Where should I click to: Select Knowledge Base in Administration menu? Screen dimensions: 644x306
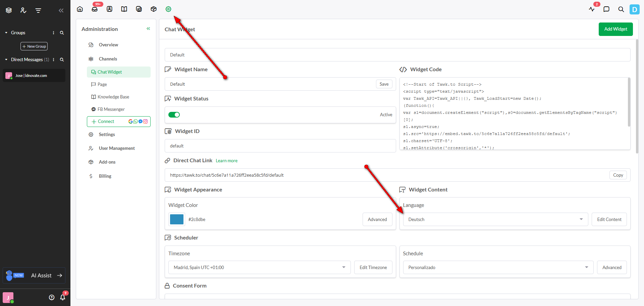pos(113,97)
